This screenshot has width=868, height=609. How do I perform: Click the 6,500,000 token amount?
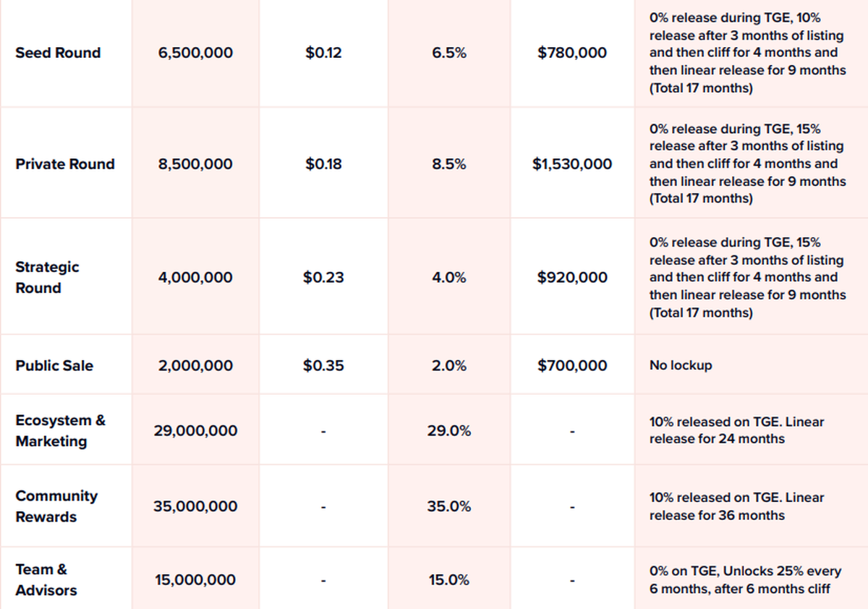point(195,53)
